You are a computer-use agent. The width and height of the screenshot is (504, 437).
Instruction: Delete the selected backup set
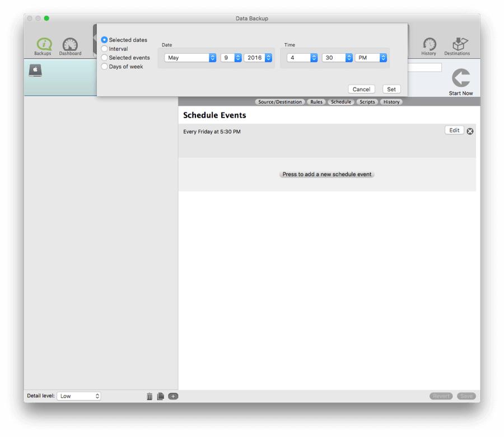click(150, 396)
